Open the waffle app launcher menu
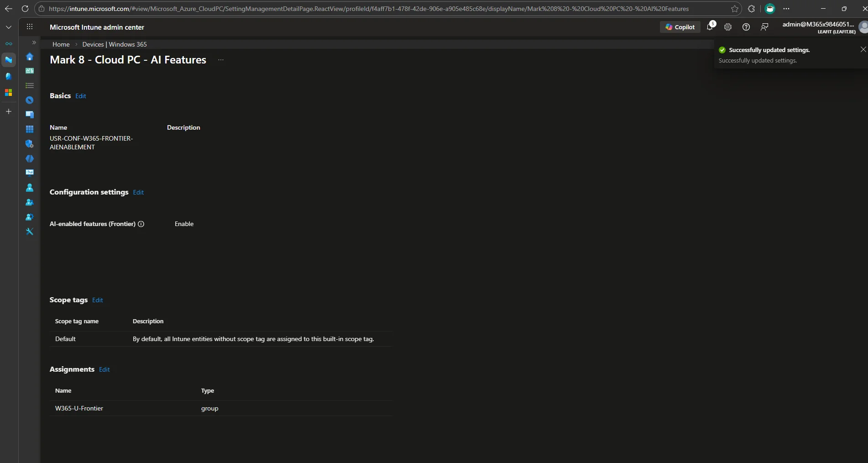 pyautogui.click(x=29, y=26)
